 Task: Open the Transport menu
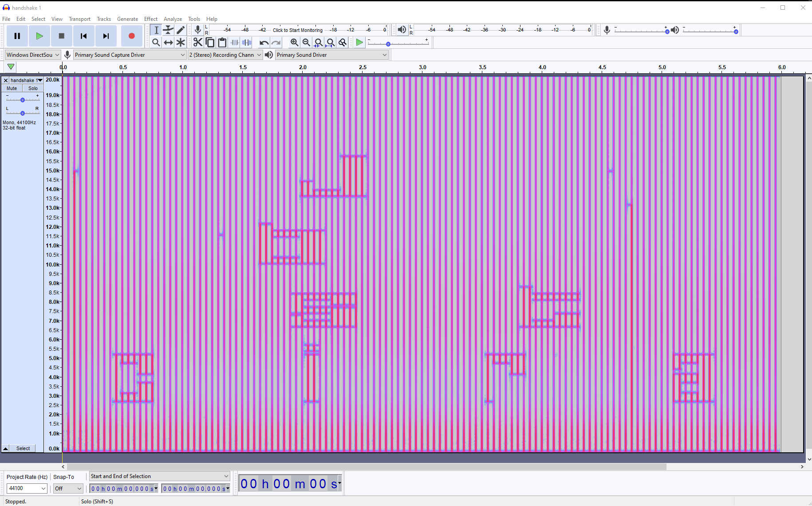[x=79, y=19]
